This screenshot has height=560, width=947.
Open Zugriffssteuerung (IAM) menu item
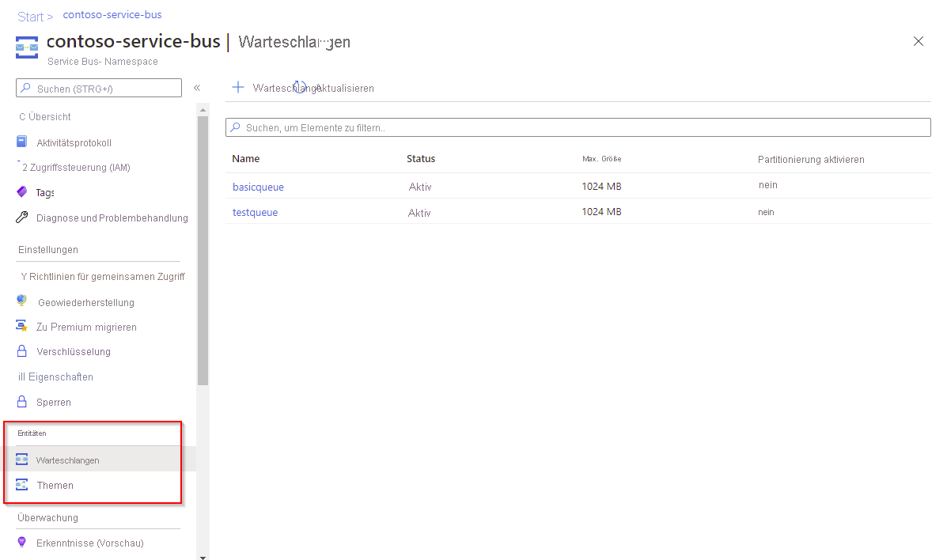click(x=76, y=168)
